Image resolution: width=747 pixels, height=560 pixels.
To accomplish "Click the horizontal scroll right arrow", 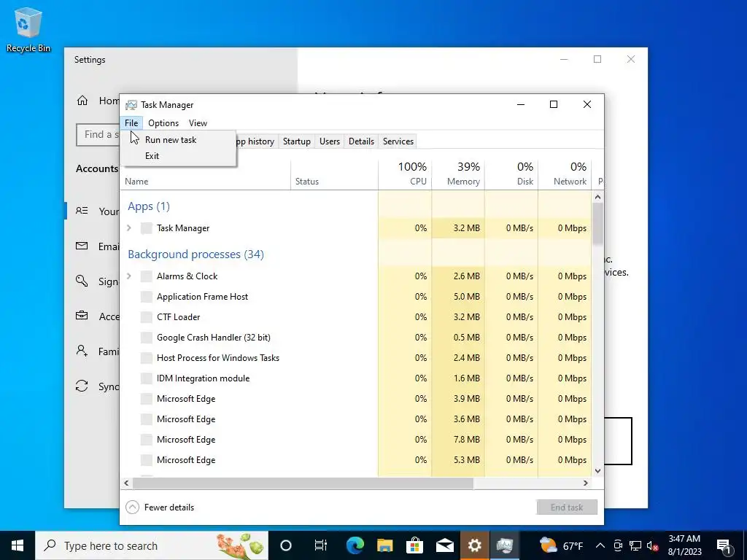I will 586,483.
